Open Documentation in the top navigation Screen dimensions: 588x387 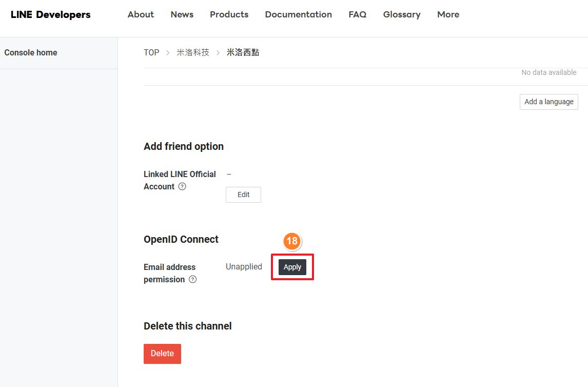298,14
